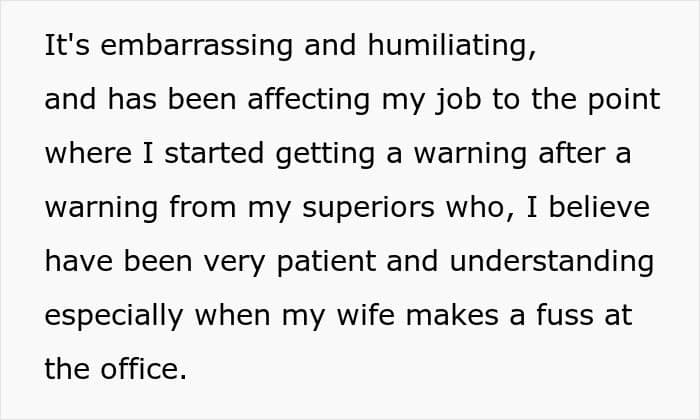
Task: Click the word "fuss"
Action: (x=564, y=315)
